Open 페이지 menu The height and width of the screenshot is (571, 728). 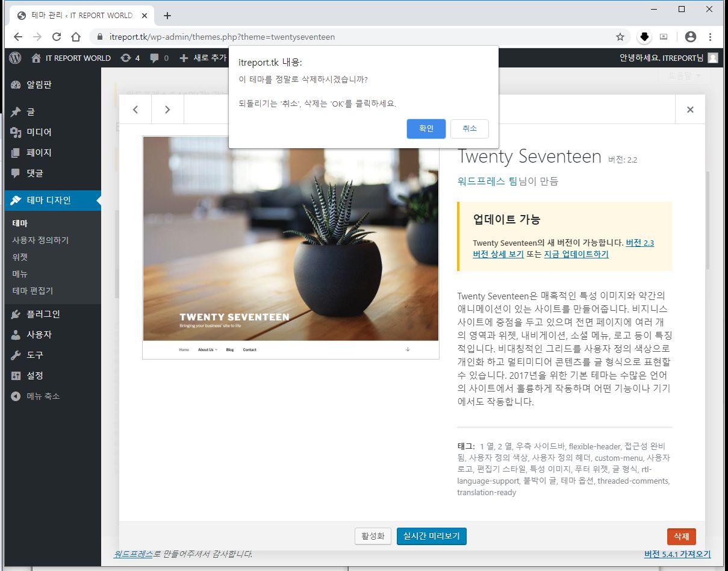coord(52,153)
